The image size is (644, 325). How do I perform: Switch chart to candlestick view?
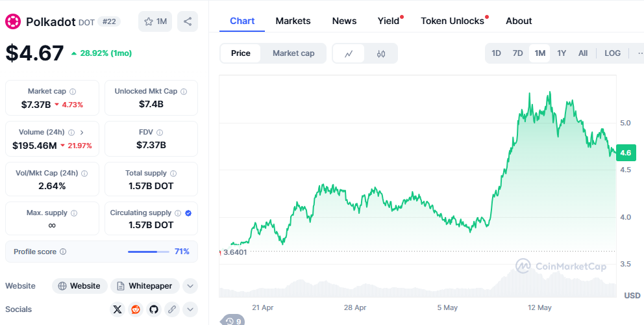click(x=381, y=53)
